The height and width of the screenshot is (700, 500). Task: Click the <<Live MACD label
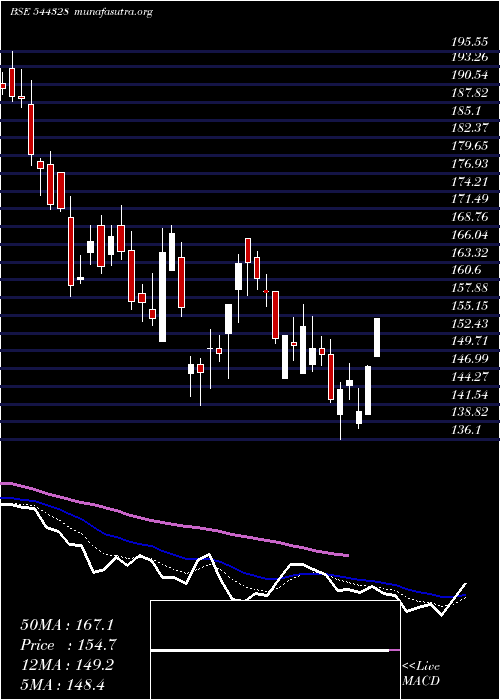click(421, 674)
